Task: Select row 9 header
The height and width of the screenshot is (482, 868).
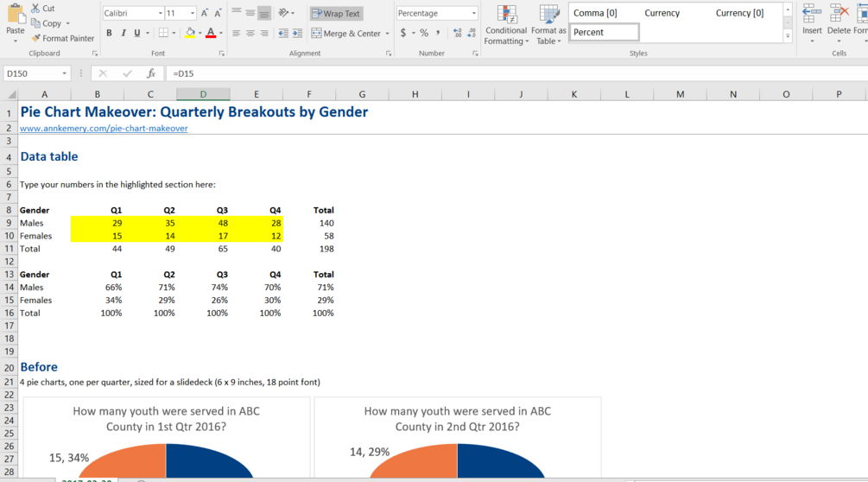Action: pyautogui.click(x=9, y=223)
